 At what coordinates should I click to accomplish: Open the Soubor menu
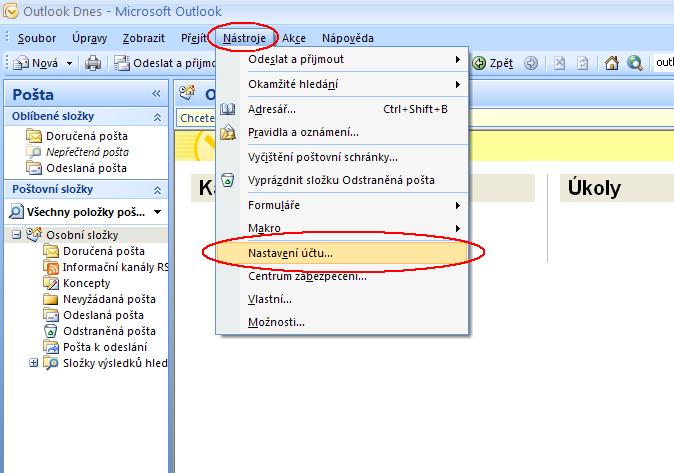[37, 38]
